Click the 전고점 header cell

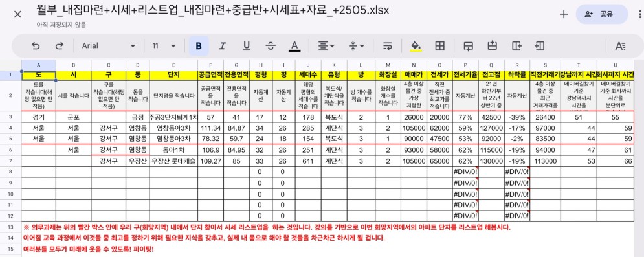point(491,75)
